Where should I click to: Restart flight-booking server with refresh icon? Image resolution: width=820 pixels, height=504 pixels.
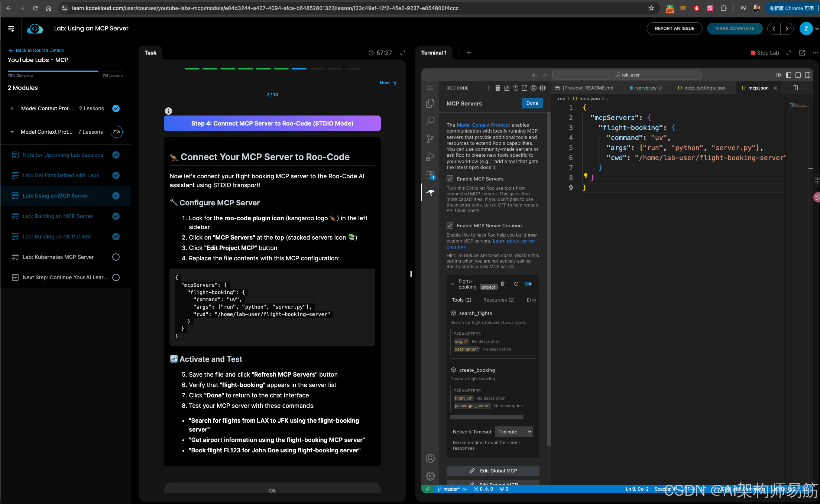pyautogui.click(x=516, y=284)
